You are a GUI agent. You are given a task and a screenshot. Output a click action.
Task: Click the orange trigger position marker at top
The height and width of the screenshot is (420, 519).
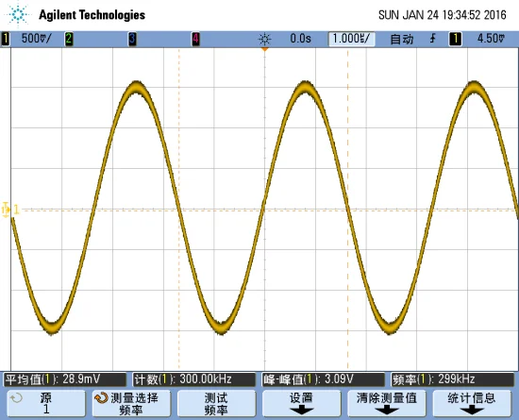coord(264,49)
